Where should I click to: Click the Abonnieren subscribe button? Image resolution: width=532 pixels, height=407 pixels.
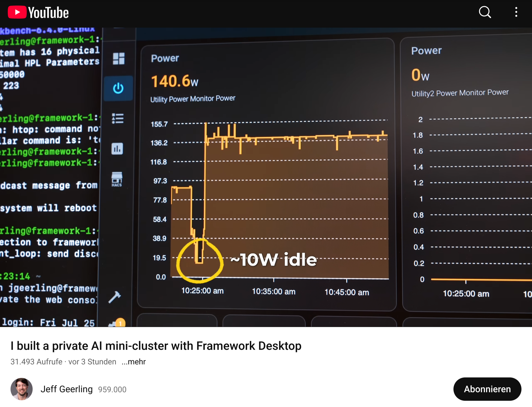(x=487, y=389)
